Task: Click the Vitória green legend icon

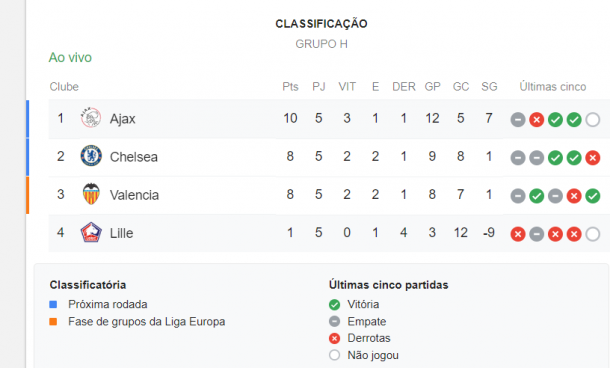Action: click(x=334, y=304)
